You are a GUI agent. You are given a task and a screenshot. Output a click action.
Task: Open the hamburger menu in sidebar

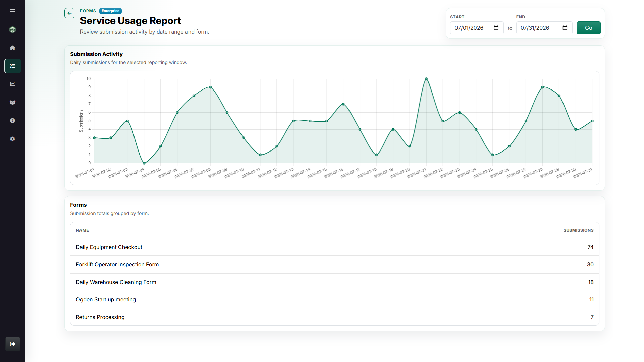click(12, 11)
